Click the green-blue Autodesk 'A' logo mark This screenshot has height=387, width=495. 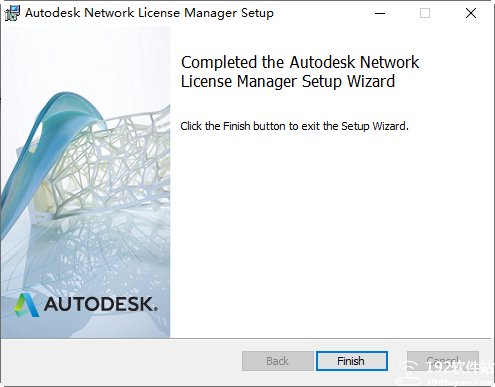(x=27, y=305)
